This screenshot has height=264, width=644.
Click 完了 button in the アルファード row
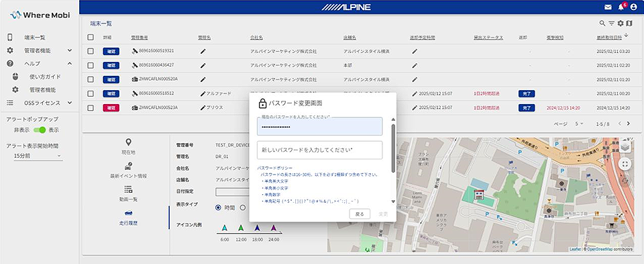[x=527, y=94]
